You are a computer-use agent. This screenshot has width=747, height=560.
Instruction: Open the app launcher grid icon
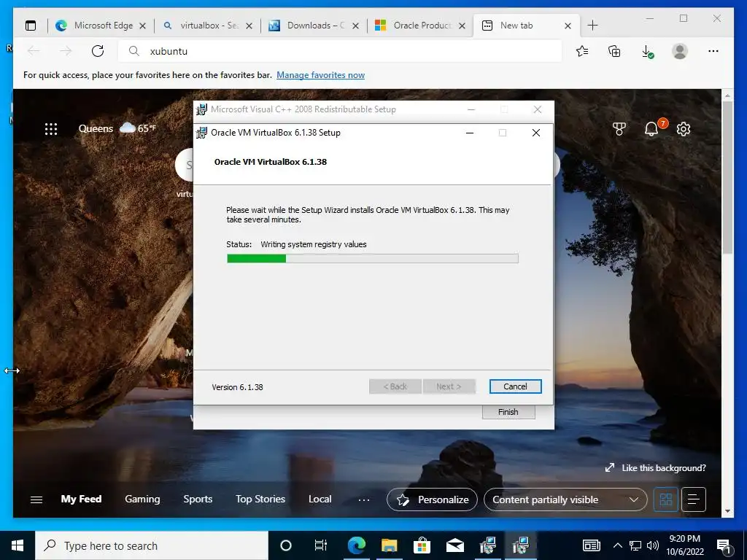[x=51, y=128]
